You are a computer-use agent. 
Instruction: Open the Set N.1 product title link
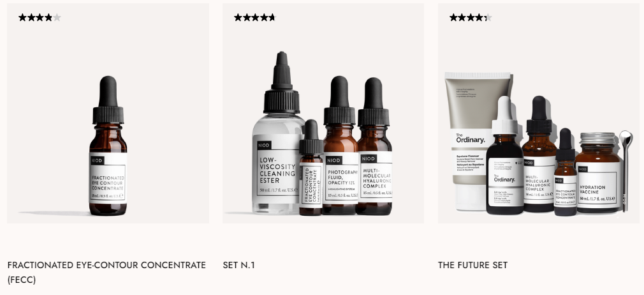(238, 265)
